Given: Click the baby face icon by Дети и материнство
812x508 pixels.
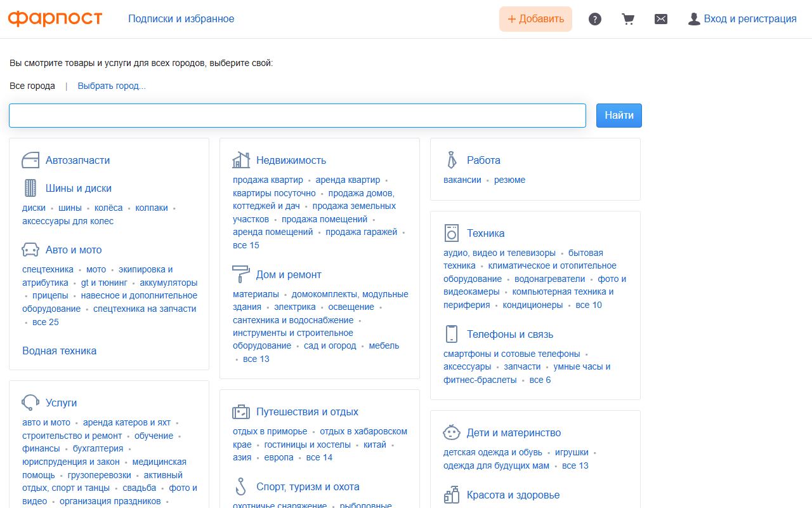Looking at the screenshot, I should (x=452, y=432).
